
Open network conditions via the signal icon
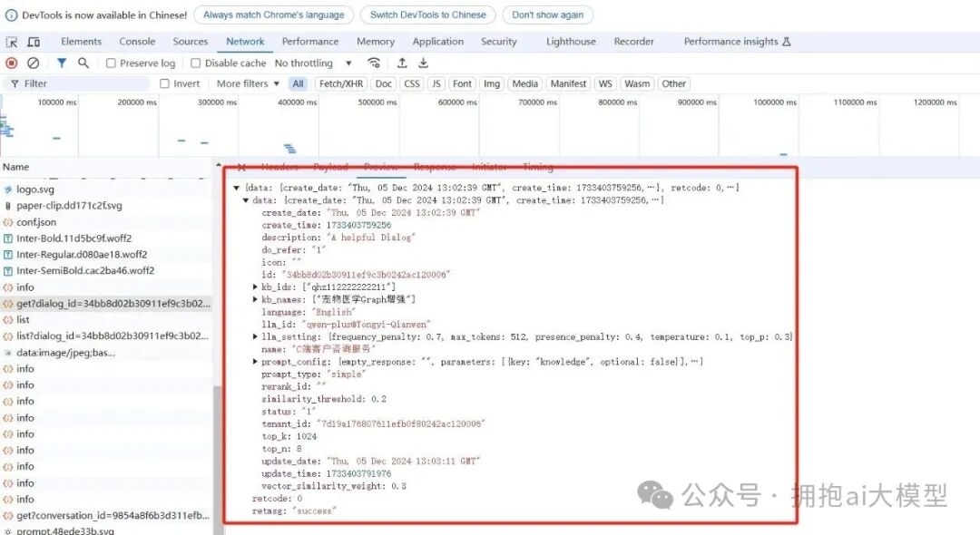tap(375, 63)
